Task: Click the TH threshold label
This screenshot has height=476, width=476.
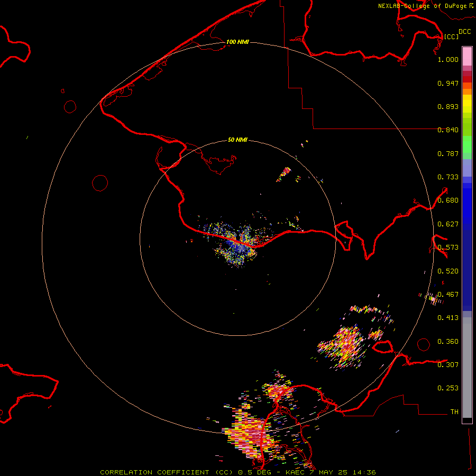Action: (x=454, y=412)
